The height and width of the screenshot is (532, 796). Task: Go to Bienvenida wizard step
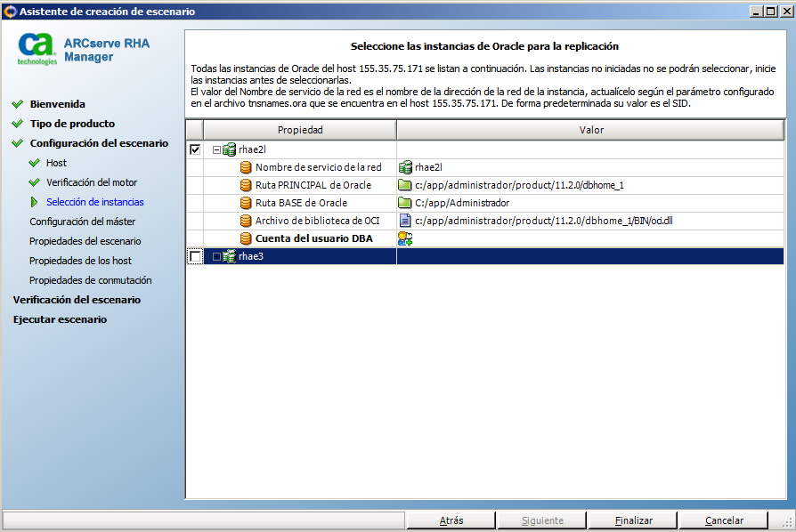pos(57,104)
